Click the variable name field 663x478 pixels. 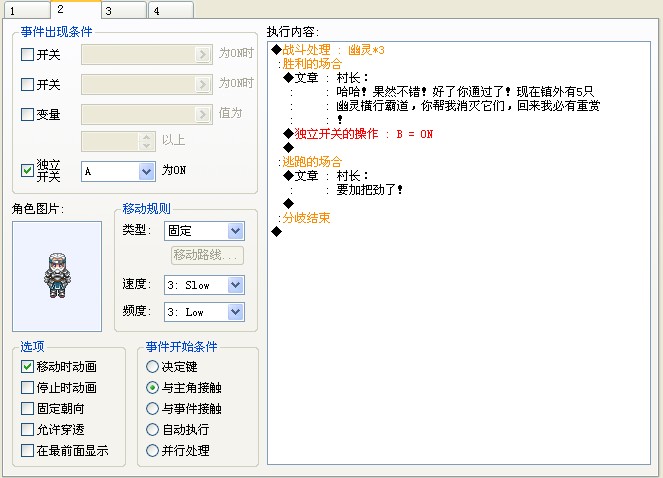(138, 114)
